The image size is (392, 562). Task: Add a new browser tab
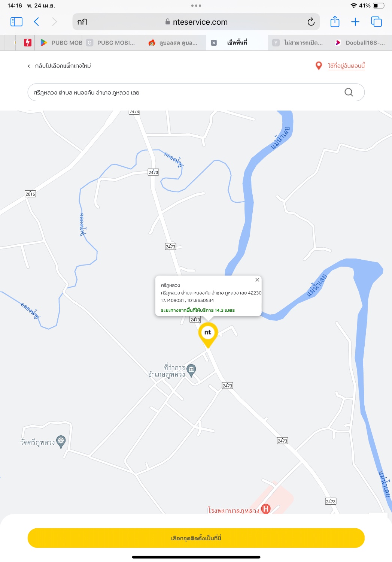click(355, 22)
